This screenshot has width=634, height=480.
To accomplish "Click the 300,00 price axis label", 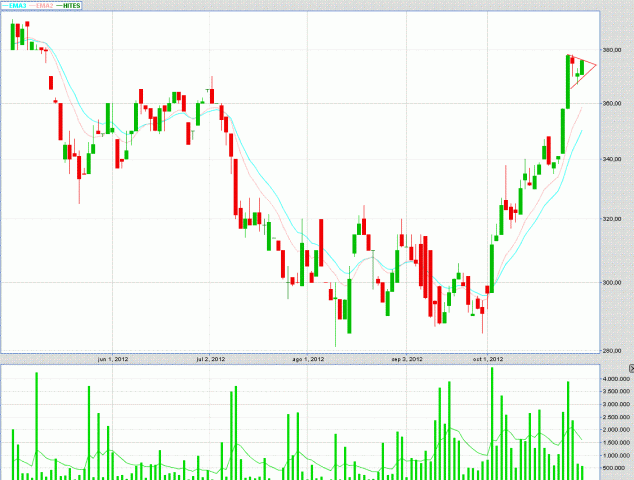I will (x=612, y=282).
